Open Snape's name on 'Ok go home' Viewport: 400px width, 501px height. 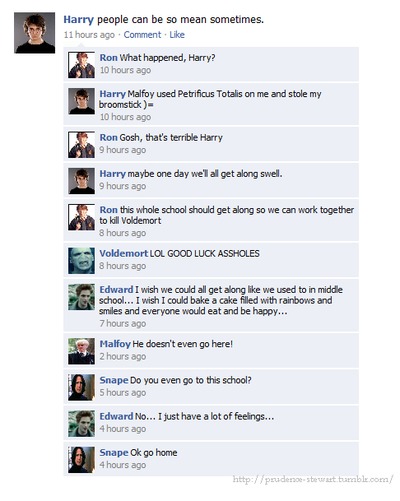tap(114, 453)
